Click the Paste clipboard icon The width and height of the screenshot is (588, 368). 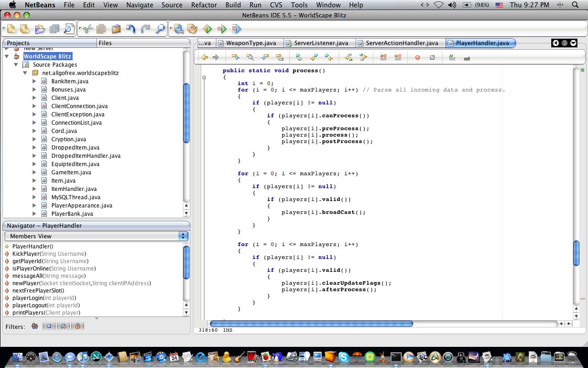(x=116, y=29)
